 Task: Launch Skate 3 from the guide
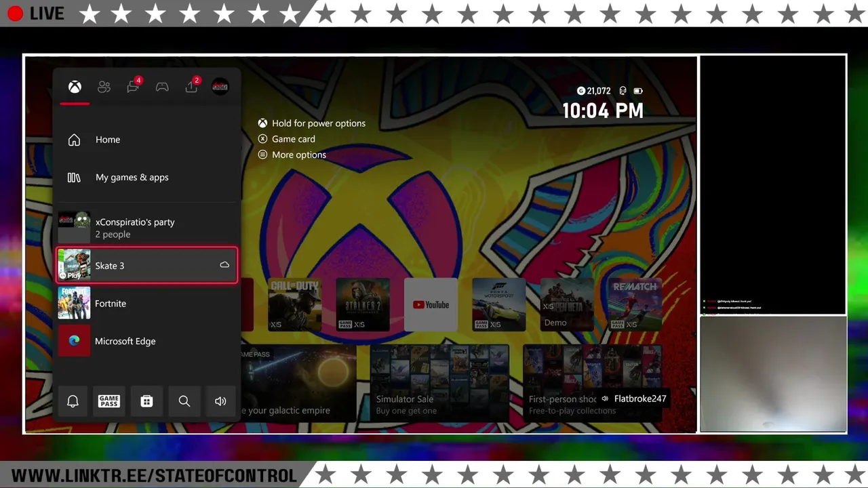coord(146,265)
